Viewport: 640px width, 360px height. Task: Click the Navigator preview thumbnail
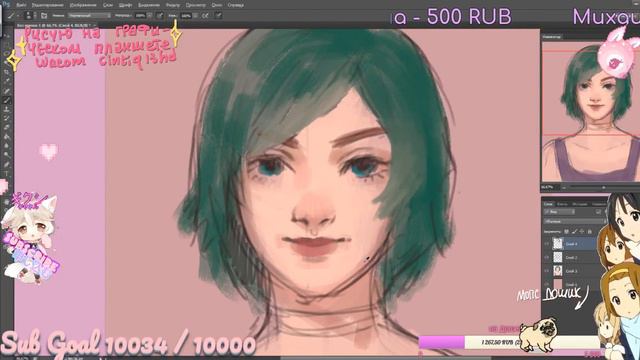click(591, 111)
